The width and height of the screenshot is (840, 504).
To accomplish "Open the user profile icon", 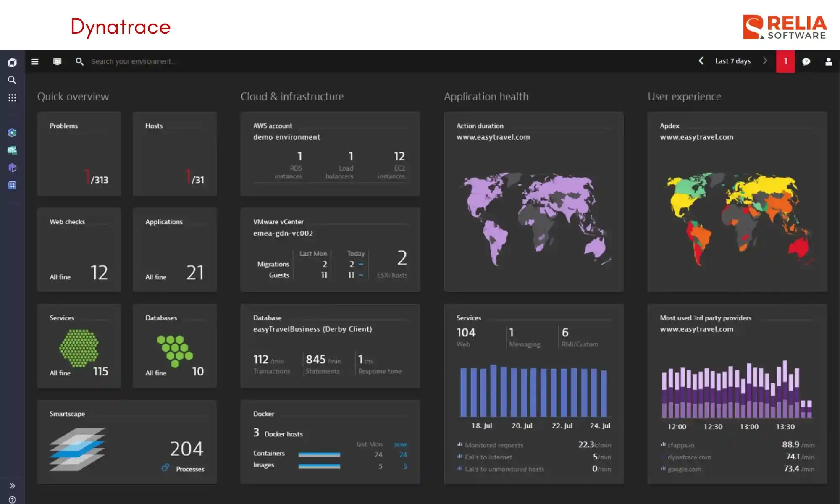I will 828,61.
